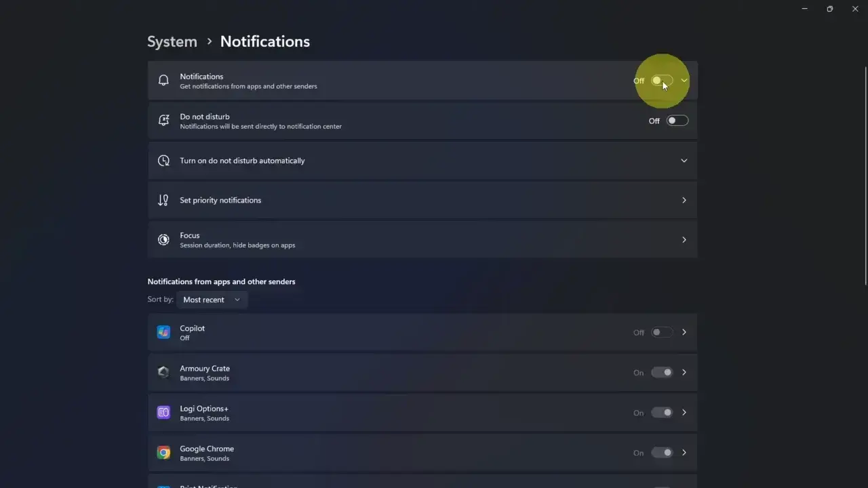Restore down the Settings window
This screenshot has width=868, height=488.
click(x=830, y=9)
